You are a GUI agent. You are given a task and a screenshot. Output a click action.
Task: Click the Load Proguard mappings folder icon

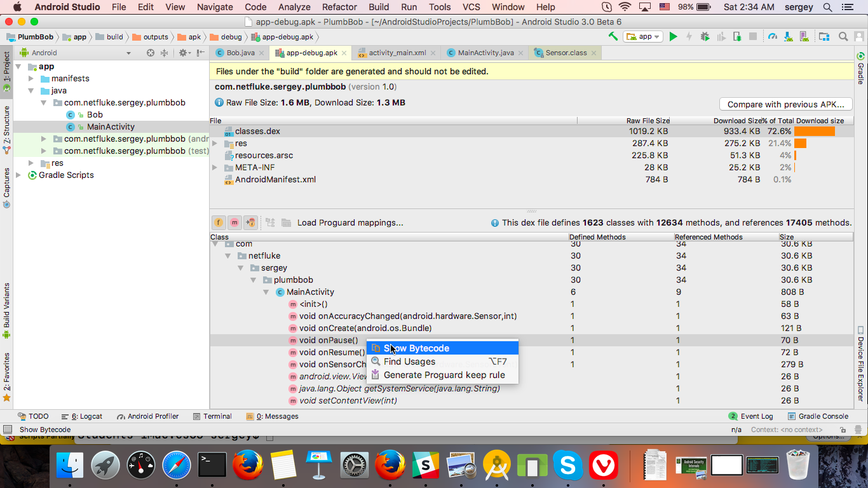pyautogui.click(x=286, y=222)
